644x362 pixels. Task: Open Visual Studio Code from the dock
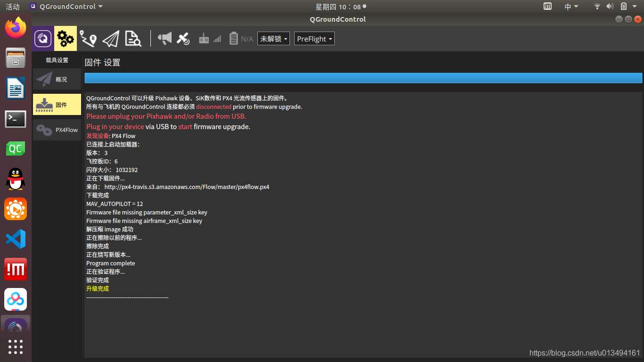16,239
